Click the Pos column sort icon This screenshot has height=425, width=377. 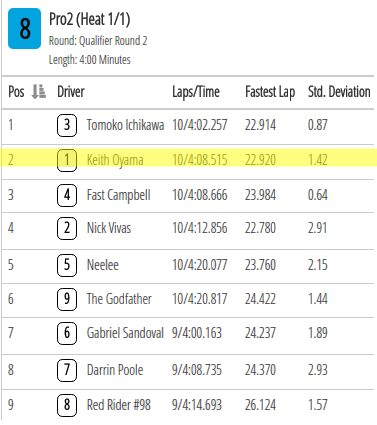38,91
